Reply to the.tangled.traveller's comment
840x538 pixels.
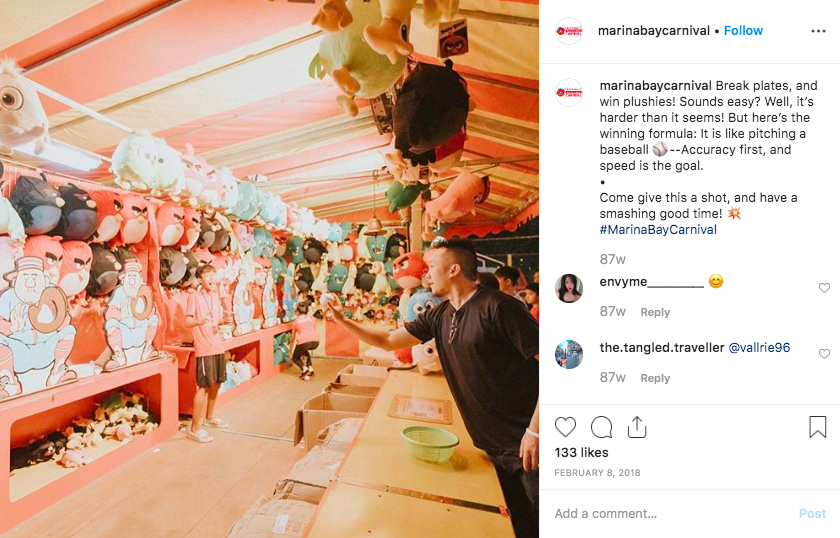[655, 378]
